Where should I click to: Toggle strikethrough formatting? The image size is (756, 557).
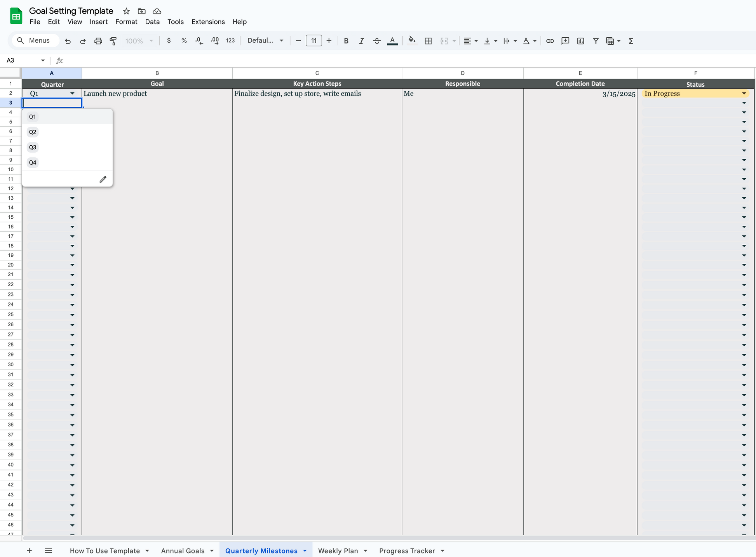coord(377,41)
